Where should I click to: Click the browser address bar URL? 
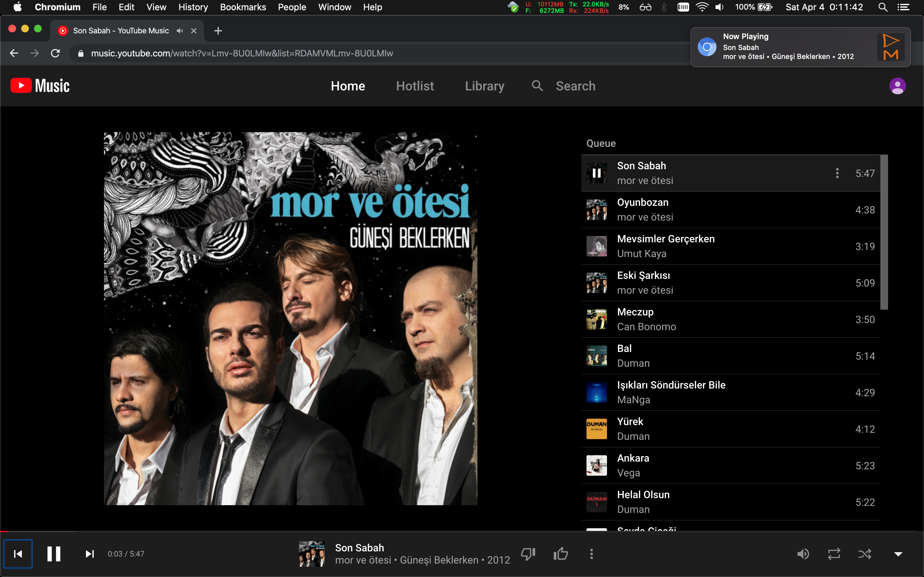pos(242,54)
